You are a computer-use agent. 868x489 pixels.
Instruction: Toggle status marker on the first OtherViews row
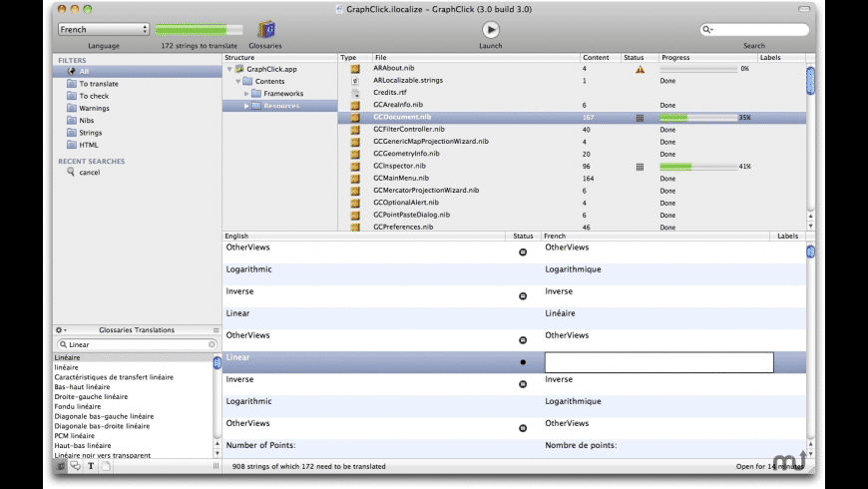tap(523, 252)
